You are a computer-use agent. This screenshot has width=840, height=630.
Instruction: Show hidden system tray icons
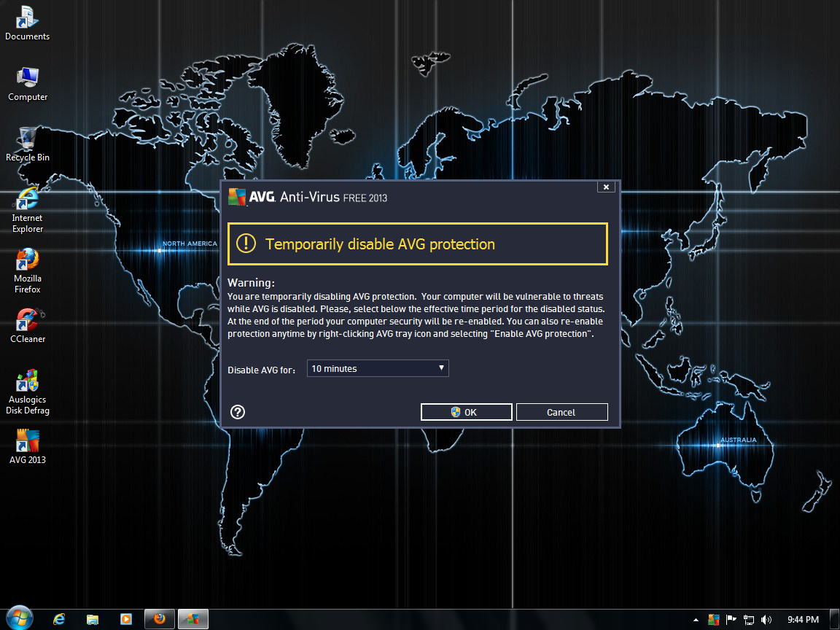pyautogui.click(x=696, y=620)
